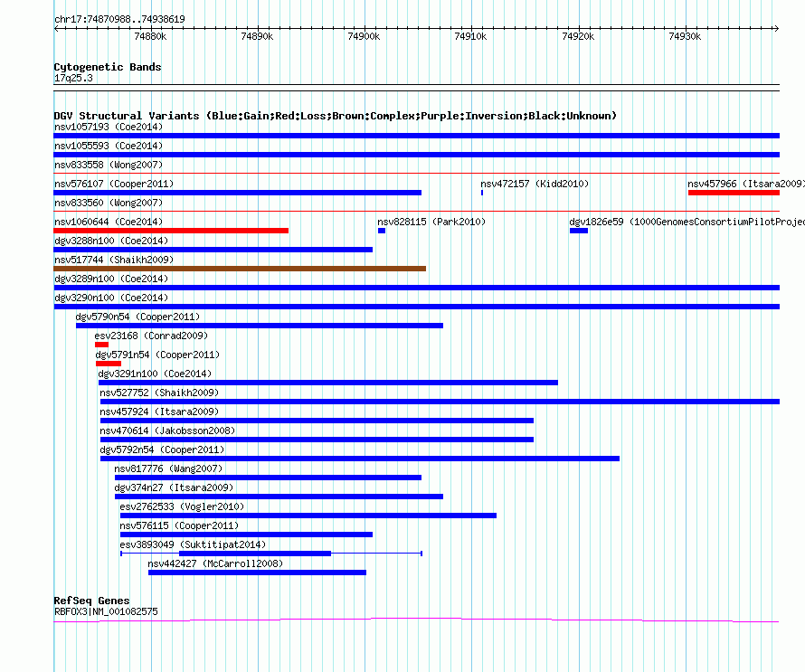The width and height of the screenshot is (805, 672).
Task: Select the nsv472157 (Kidd2010) variant label
Action: click(535, 184)
